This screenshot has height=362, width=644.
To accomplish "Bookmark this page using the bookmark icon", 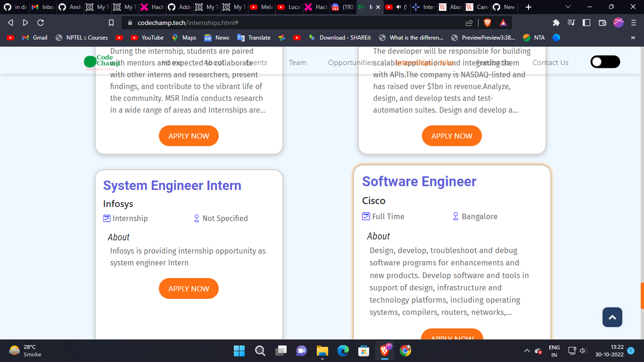I will point(111,23).
